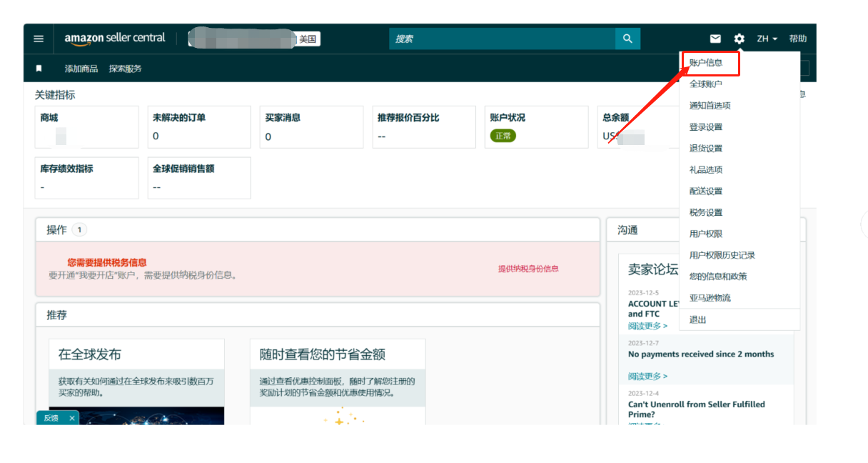Screen dimensions: 868x463
Task: Click the Amazon Seller Central logo
Action: pyautogui.click(x=115, y=39)
